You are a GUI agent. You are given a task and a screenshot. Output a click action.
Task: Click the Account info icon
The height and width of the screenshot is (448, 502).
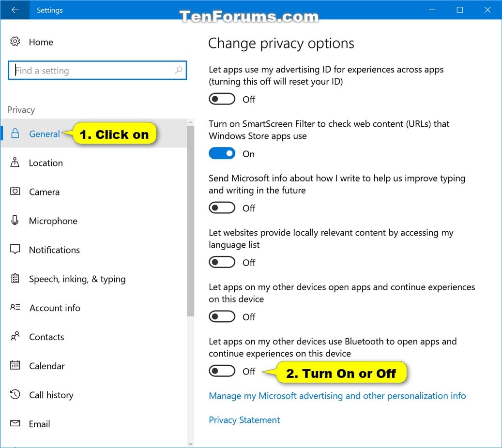tap(15, 307)
